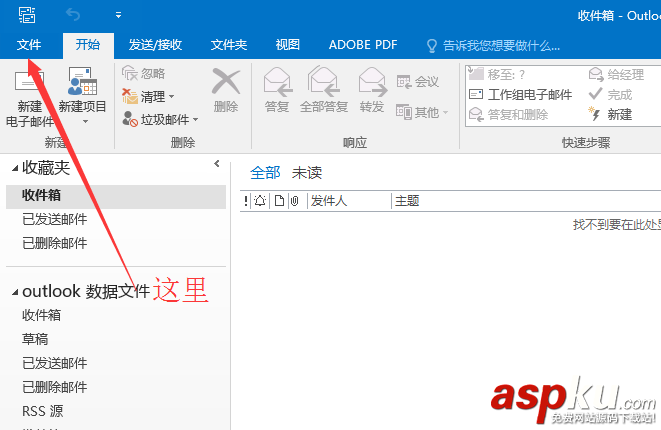Select 收件箱 under 收藏夹

coord(116,196)
